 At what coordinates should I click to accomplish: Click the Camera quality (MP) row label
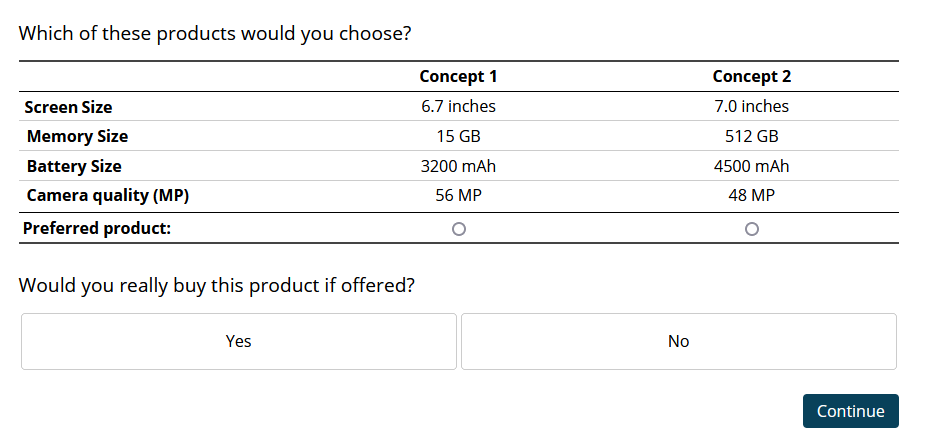click(108, 196)
